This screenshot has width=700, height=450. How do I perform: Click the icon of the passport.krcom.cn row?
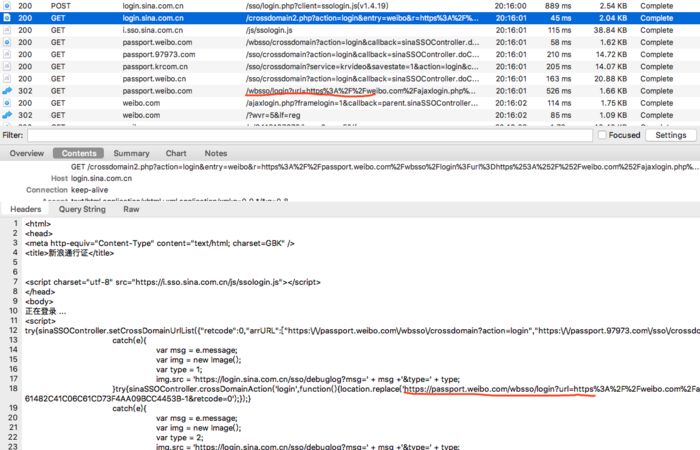(x=7, y=66)
